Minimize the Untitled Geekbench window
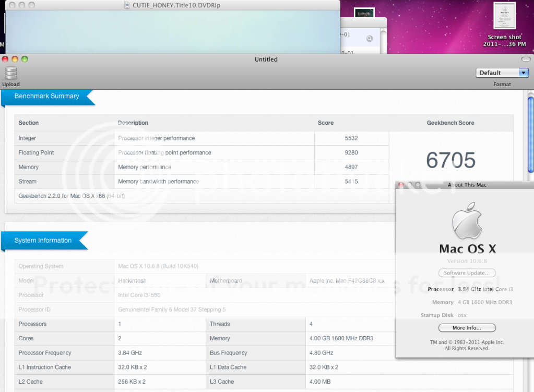Image resolution: width=534 pixels, height=392 pixels. (x=15, y=59)
